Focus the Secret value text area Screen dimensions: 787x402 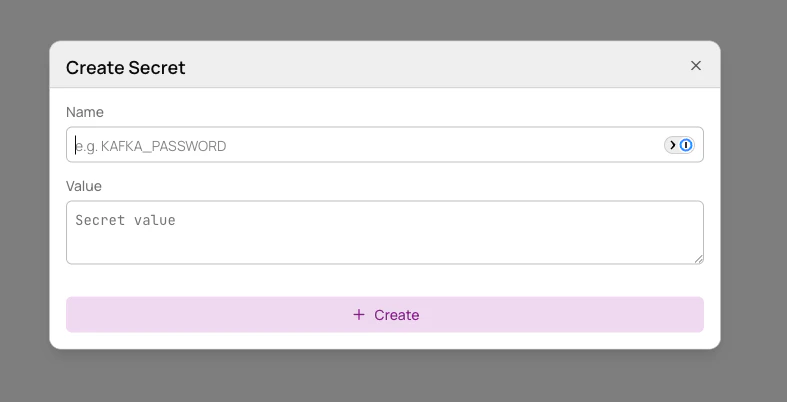pos(384,232)
